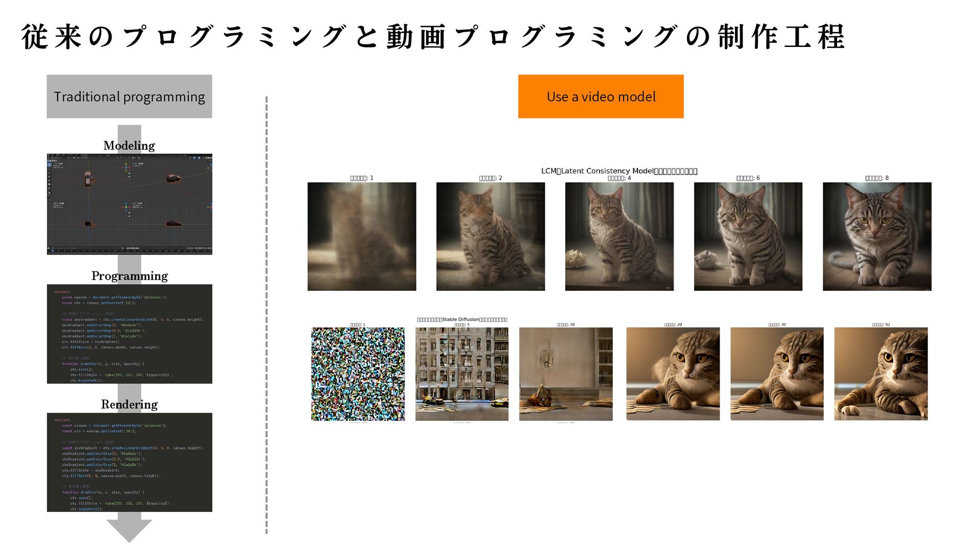Select the LCM step 4 cat image
Image resolution: width=980 pixels, height=551 pixels.
(620, 237)
